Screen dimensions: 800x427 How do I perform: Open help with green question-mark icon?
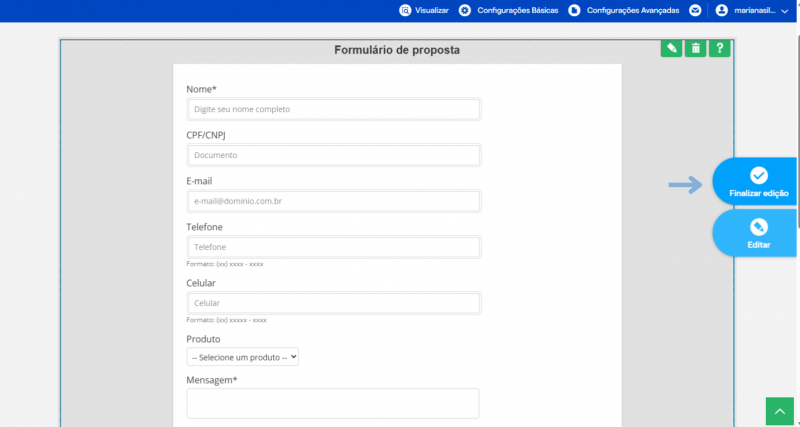point(719,48)
